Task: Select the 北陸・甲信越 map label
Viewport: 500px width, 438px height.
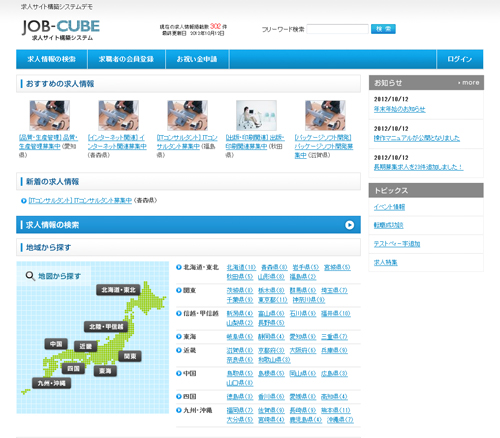Action: point(106,327)
